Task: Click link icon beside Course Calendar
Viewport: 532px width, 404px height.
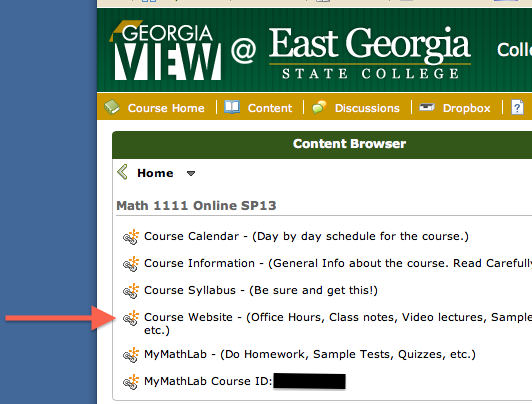Action: 131,236
